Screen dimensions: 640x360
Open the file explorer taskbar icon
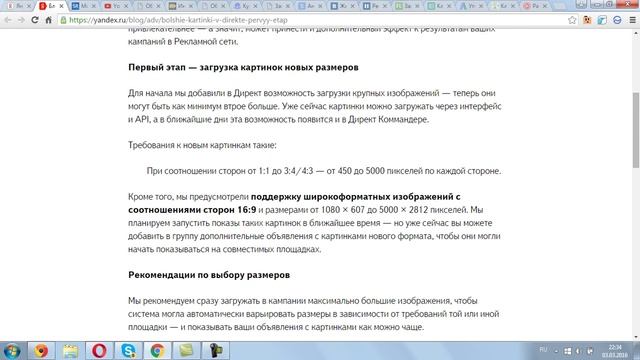tap(70, 351)
